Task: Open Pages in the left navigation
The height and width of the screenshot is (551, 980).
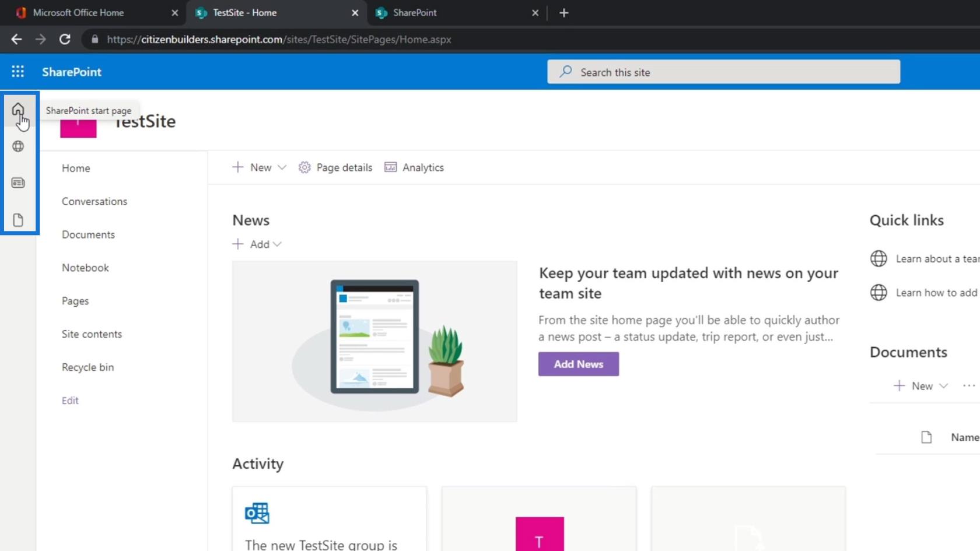Action: click(x=75, y=301)
